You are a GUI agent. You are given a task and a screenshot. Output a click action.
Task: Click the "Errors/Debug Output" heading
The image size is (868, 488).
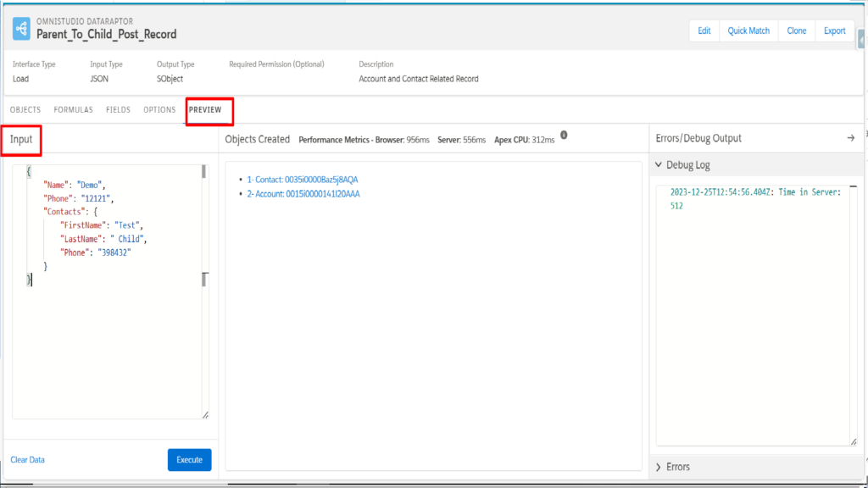[x=698, y=138]
